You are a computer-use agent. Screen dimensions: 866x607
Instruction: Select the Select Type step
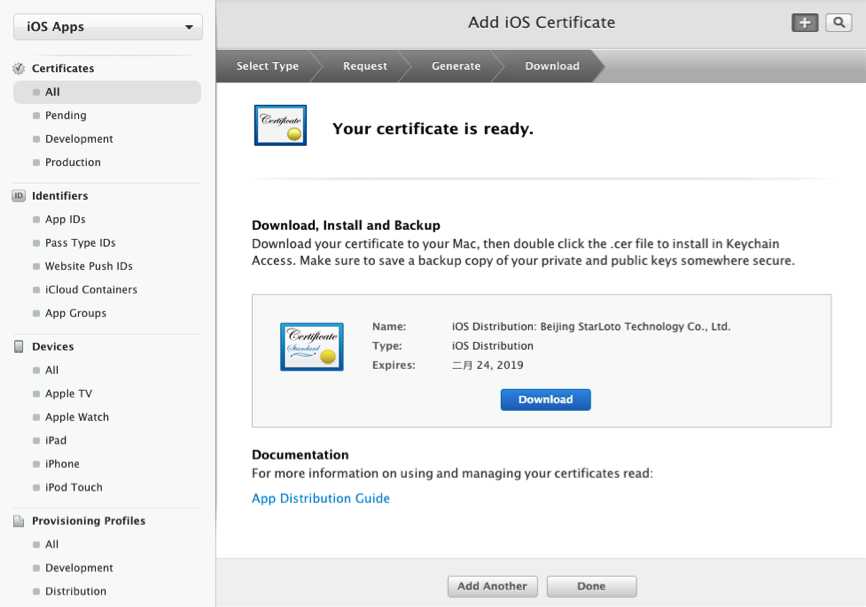click(x=267, y=66)
